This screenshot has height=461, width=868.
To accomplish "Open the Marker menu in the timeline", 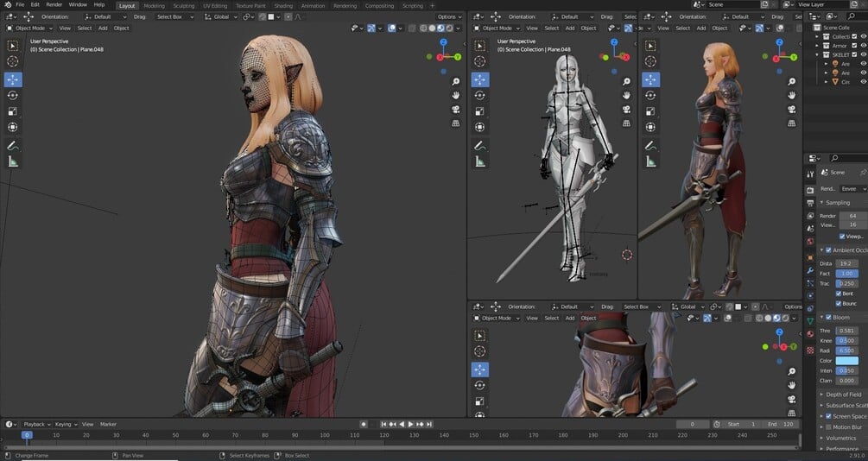I will [x=108, y=424].
